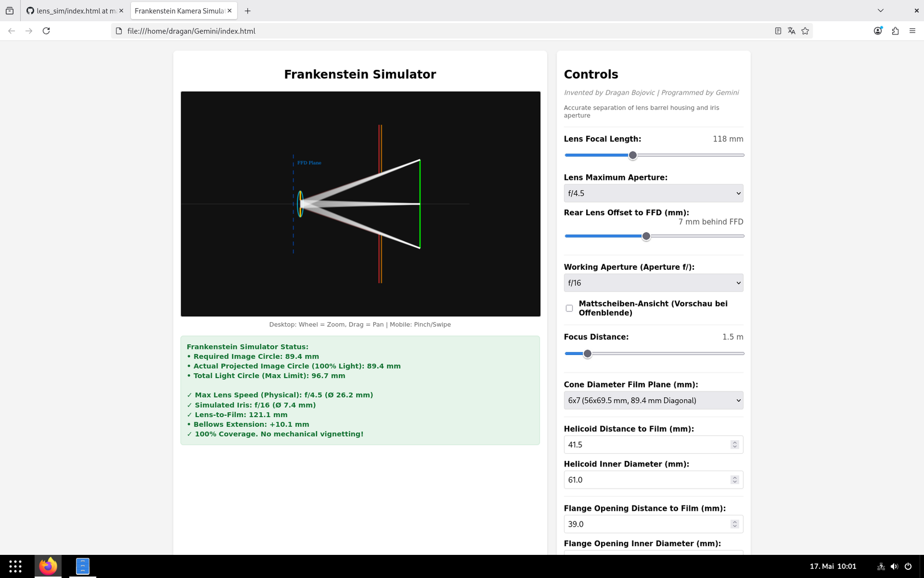
Task: Open the applications grid in the taskbar
Action: pyautogui.click(x=15, y=566)
